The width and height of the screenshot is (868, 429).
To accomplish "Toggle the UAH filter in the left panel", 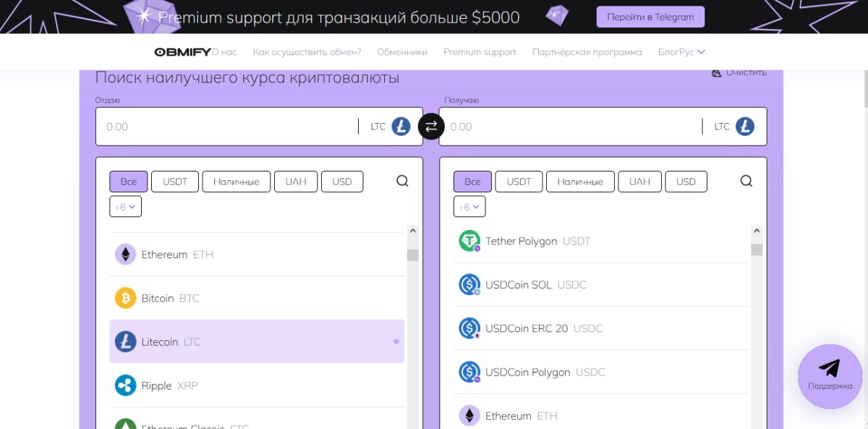I will click(296, 182).
